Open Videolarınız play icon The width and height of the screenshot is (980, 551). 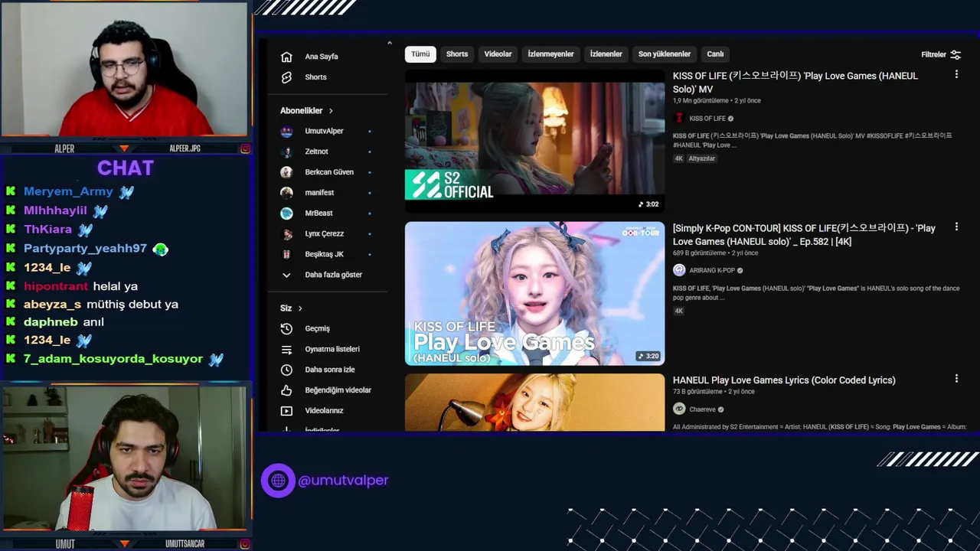286,411
